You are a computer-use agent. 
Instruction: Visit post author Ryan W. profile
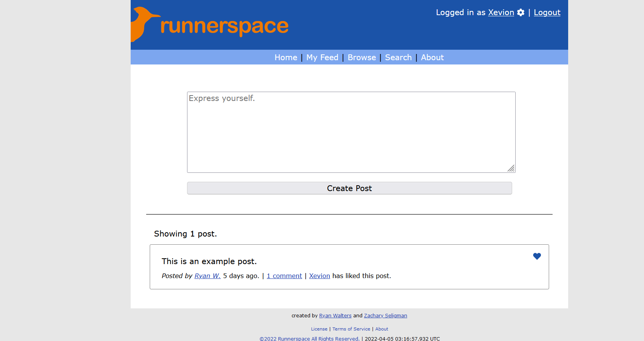click(x=207, y=276)
